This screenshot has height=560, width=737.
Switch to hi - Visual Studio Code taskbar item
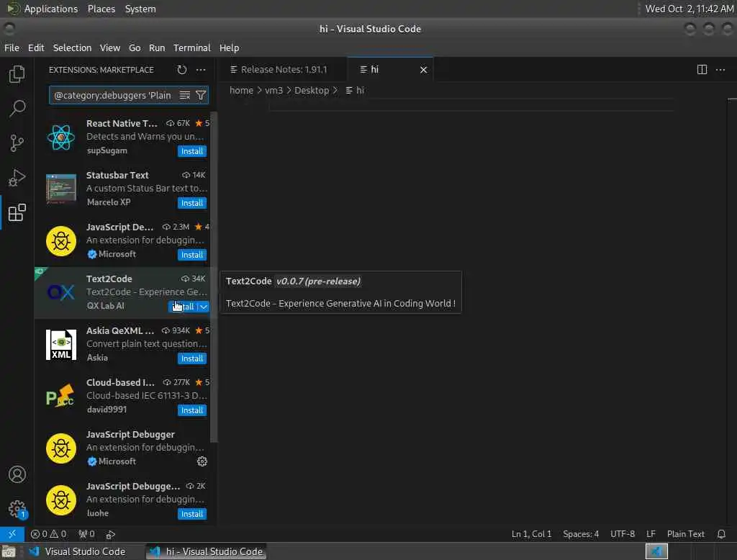[207, 551]
